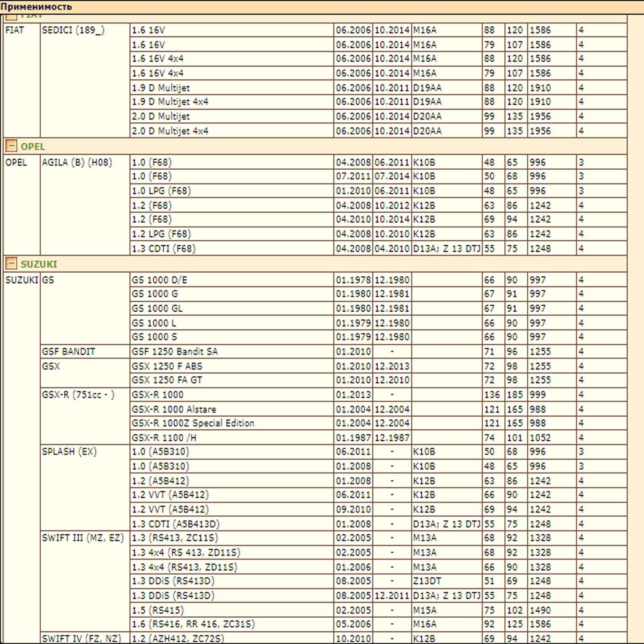Click the 1.3 CDTI (A5B413D) row
The width and height of the screenshot is (644, 644).
175,524
